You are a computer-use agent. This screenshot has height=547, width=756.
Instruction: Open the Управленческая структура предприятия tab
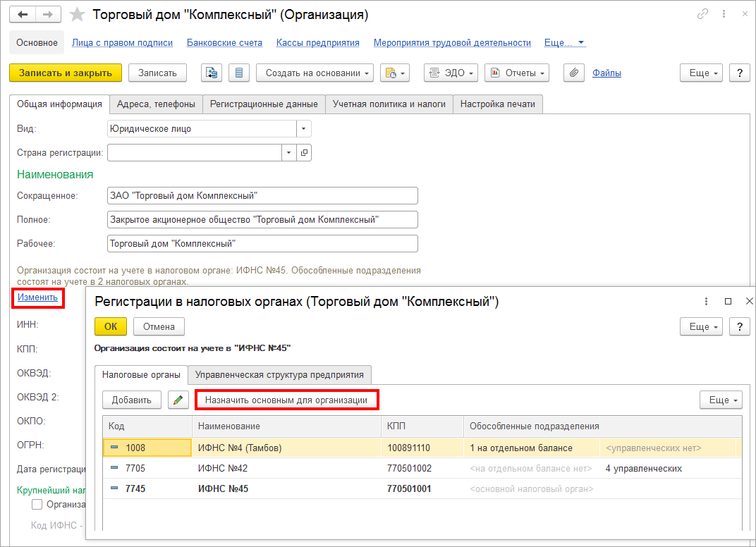tap(279, 374)
